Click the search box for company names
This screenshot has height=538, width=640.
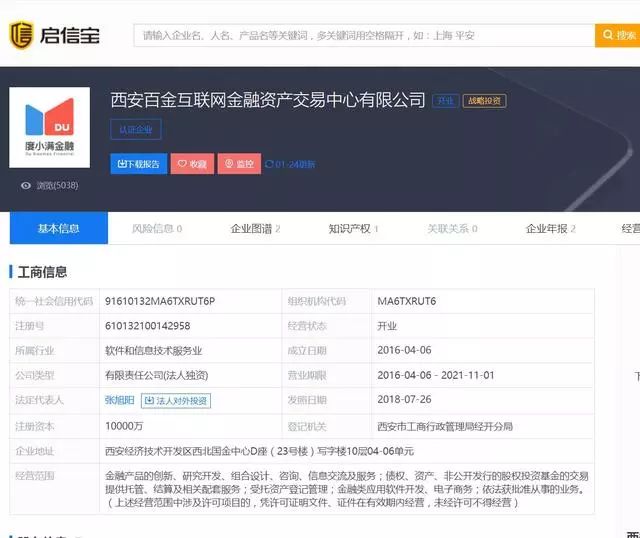click(x=364, y=36)
